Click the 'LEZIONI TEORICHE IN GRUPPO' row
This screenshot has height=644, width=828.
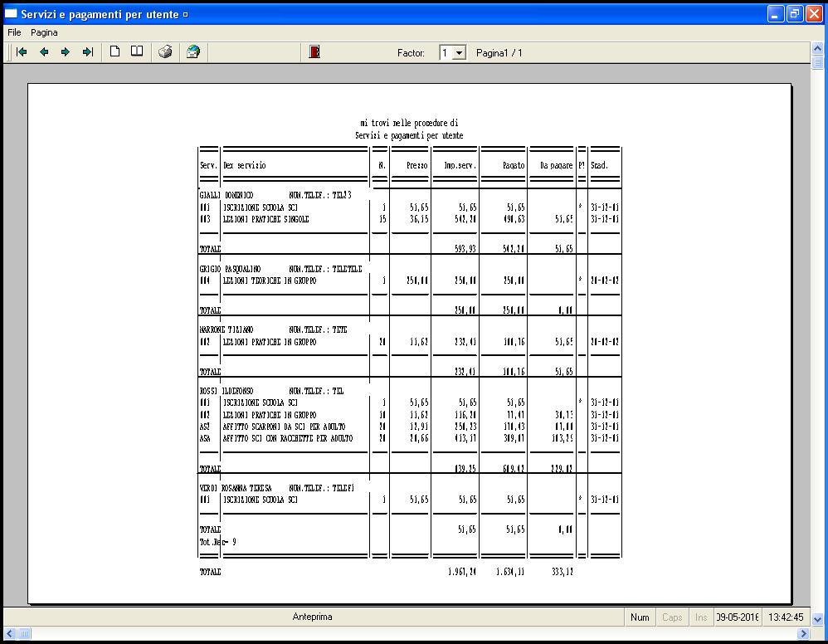[x=409, y=281]
